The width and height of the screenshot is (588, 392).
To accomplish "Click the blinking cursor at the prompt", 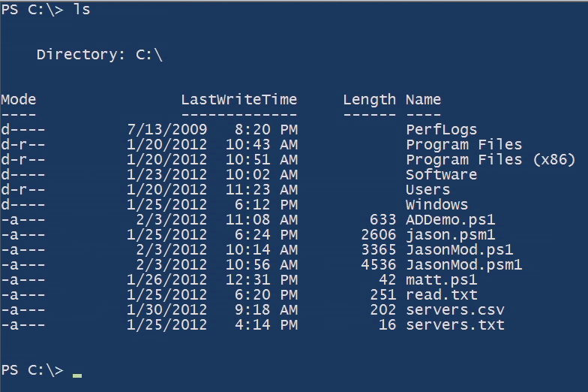I will 77,375.
